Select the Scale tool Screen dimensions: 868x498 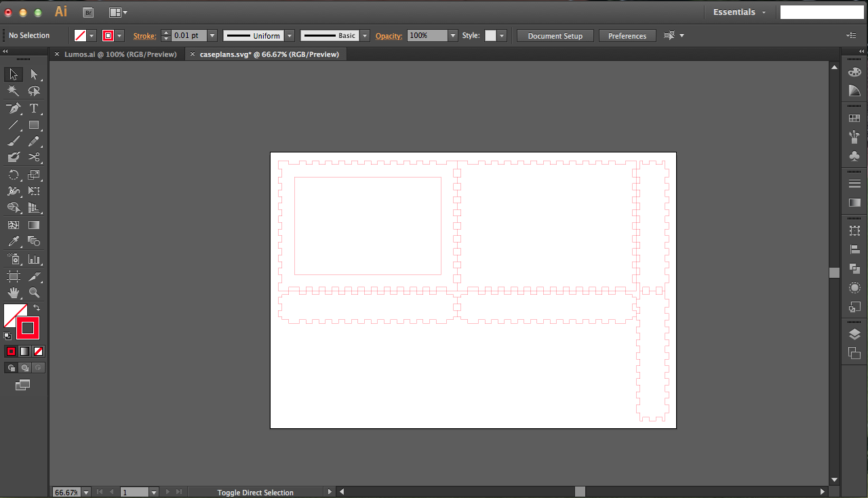[x=34, y=175]
